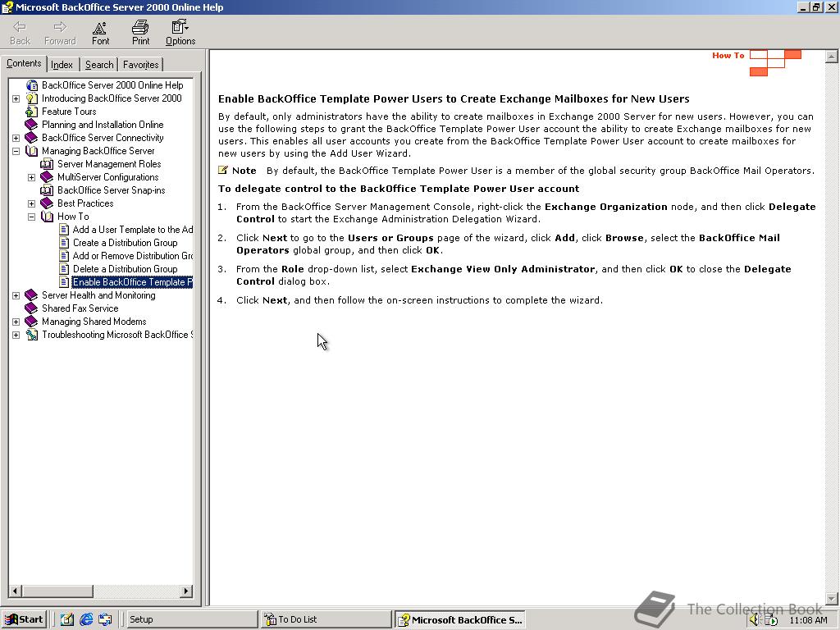Expand MultiServer Configurations node
840x630 pixels.
click(32, 177)
